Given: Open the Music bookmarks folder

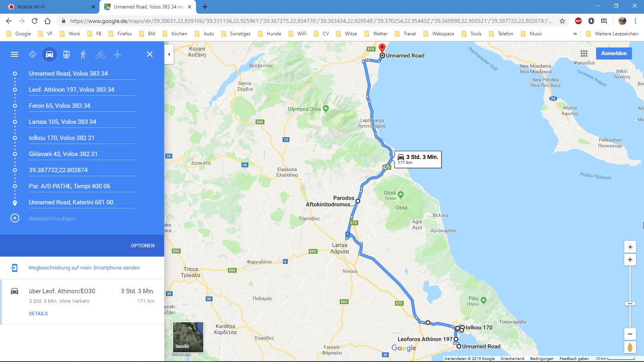Looking at the screenshot, I should tap(531, 34).
